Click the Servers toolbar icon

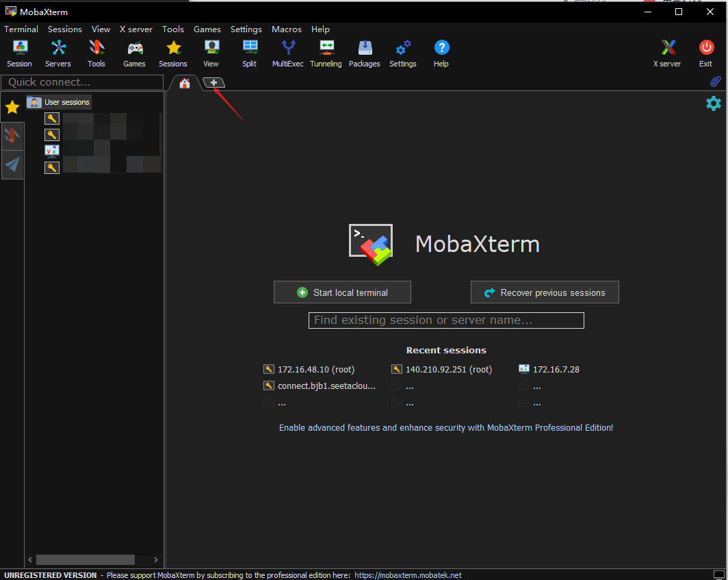tap(58, 53)
